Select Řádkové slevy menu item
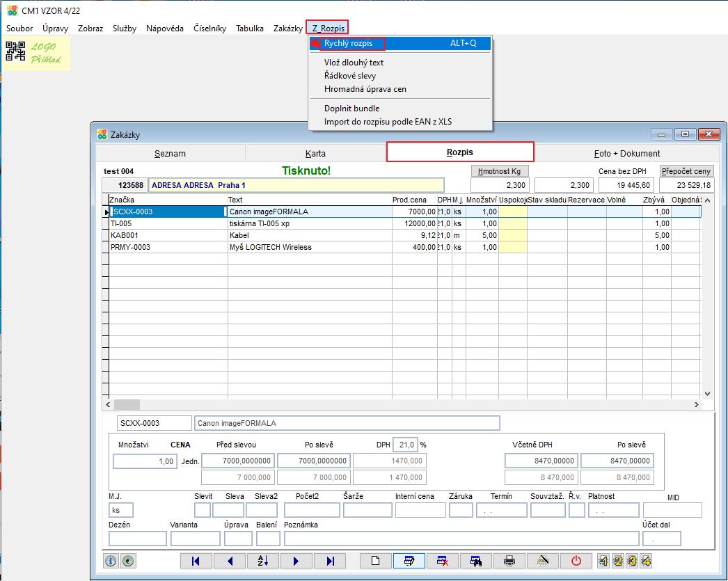 tap(401, 76)
